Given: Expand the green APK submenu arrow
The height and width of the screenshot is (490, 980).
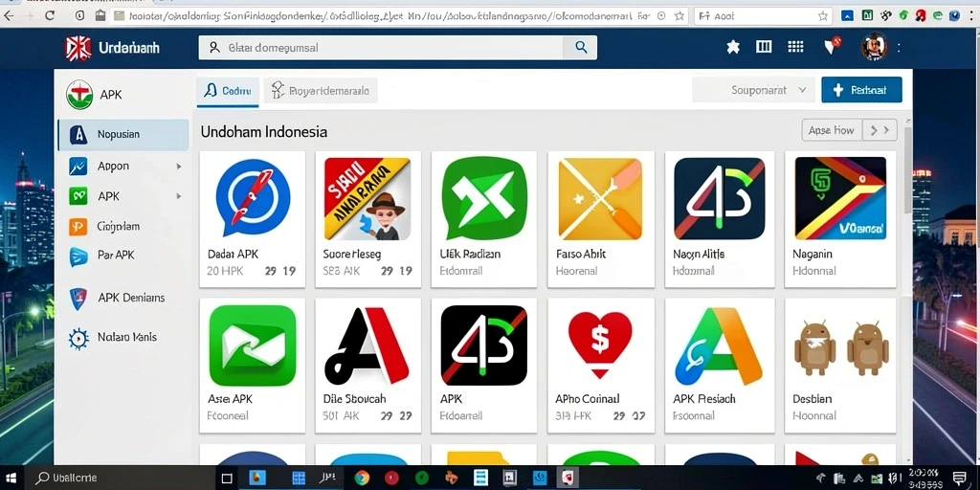Looking at the screenshot, I should click(179, 196).
